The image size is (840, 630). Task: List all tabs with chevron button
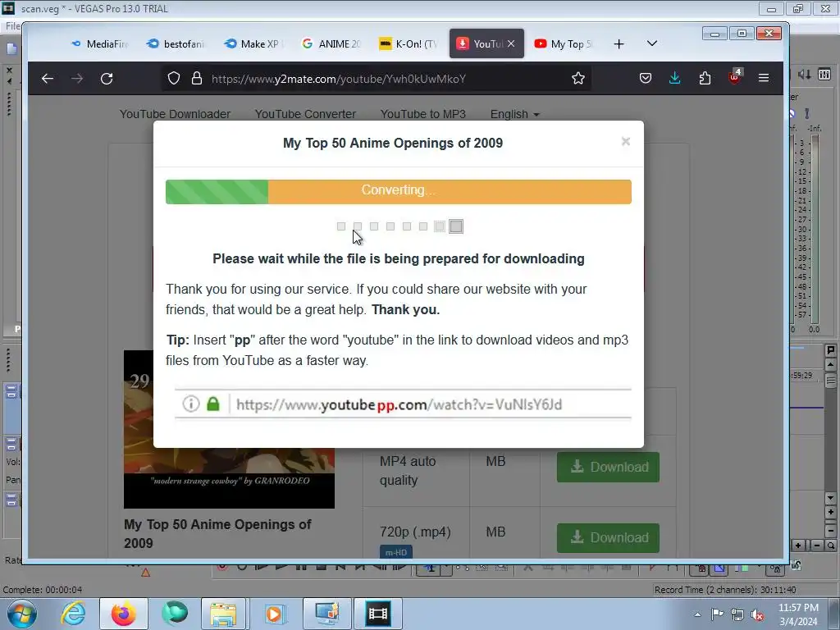coord(652,43)
